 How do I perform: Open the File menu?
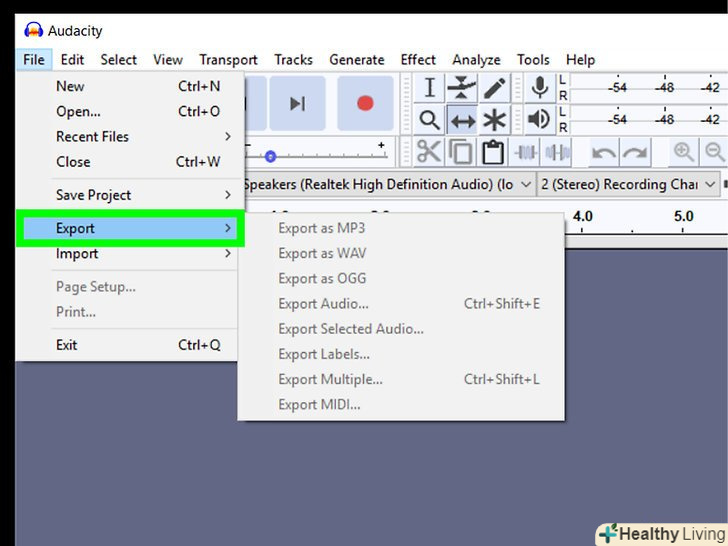tap(34, 60)
